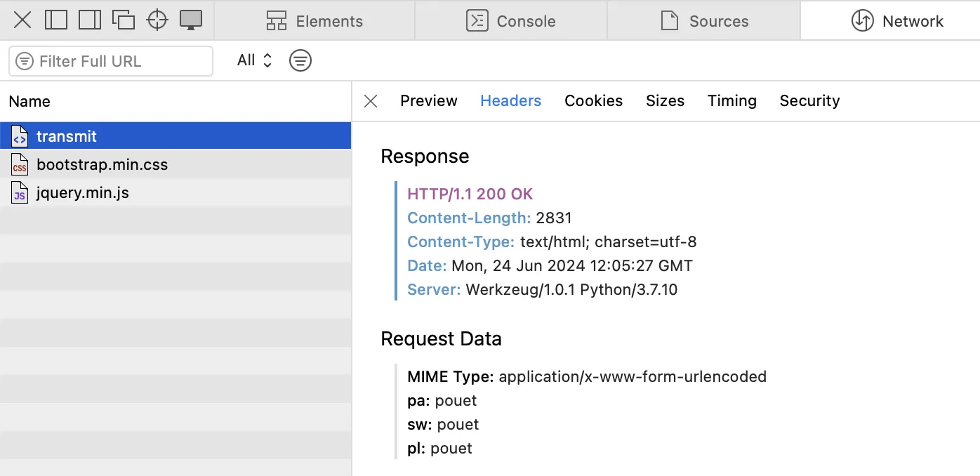Screen dimensions: 980x476
Task: Open the Console tab
Action: 511,21
